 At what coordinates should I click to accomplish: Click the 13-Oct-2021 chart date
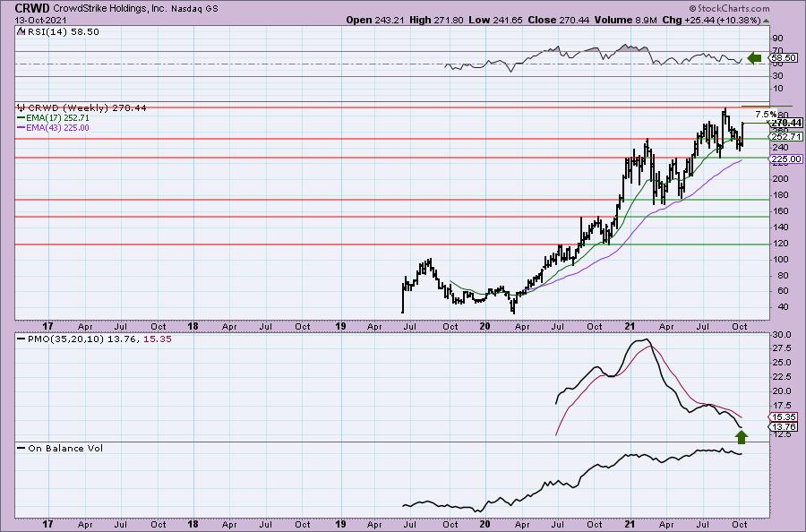click(40, 21)
